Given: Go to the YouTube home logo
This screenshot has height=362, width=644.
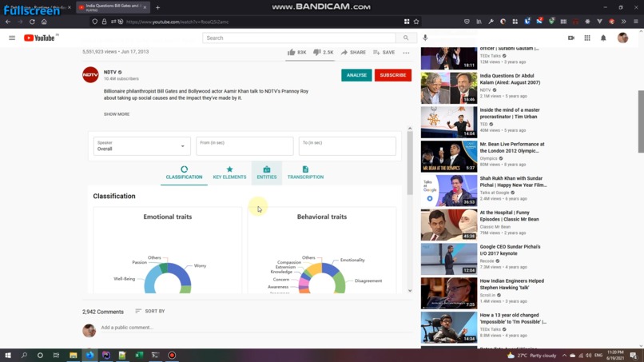Looking at the screenshot, I should pos(40,38).
